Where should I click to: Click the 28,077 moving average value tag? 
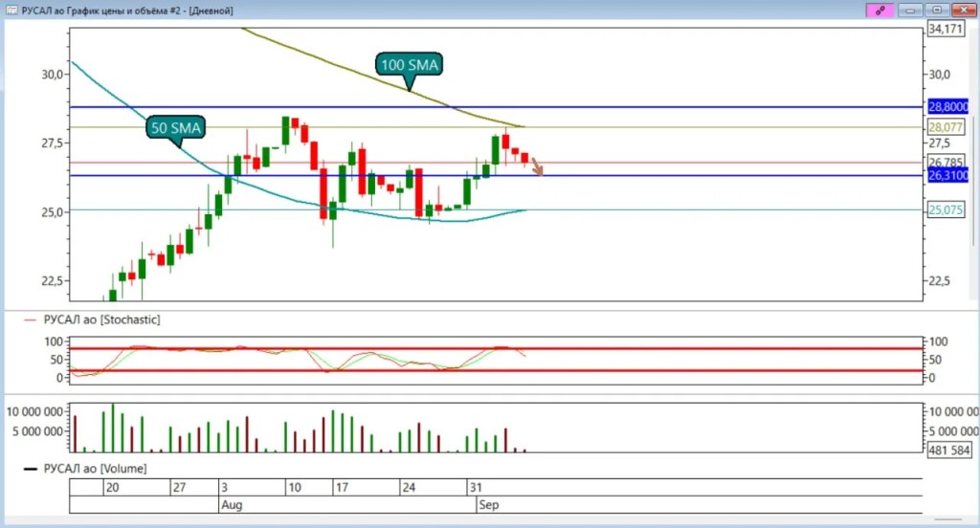(945, 127)
